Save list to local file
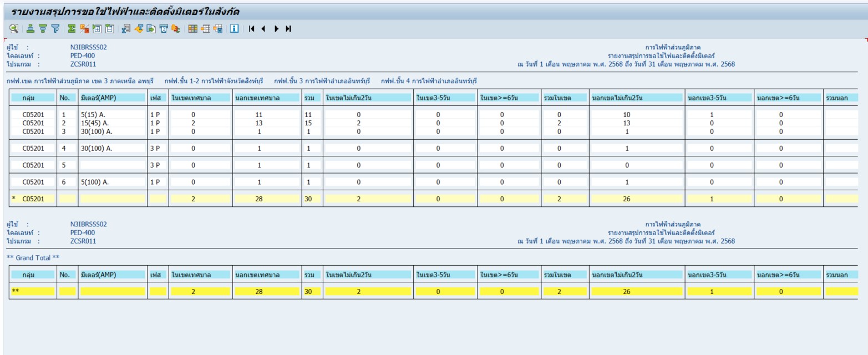Viewport: 868px width, 355px height. point(151,29)
